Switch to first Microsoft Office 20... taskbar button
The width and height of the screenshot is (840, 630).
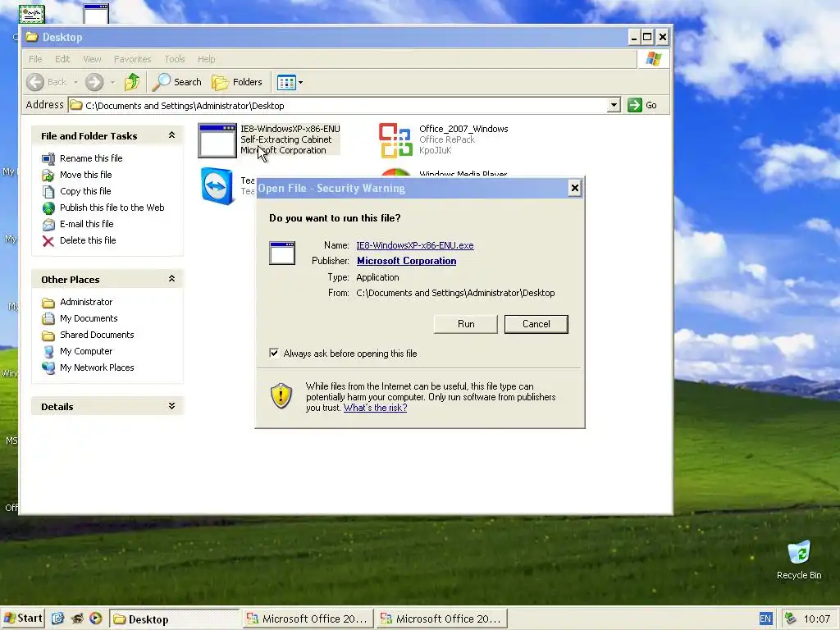[308, 619]
